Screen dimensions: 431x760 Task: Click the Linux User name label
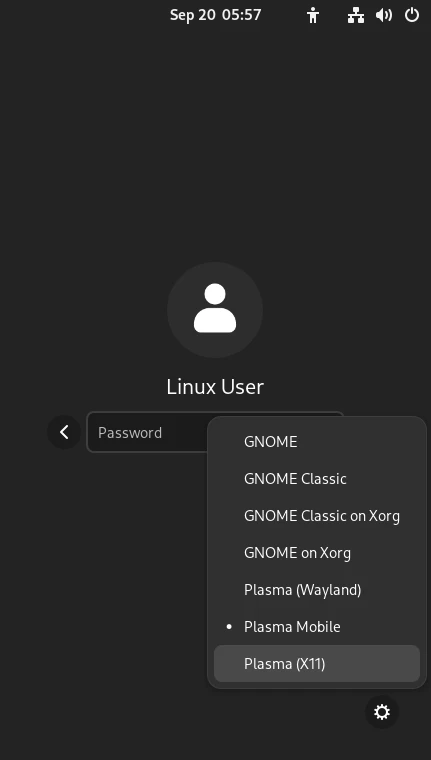click(x=215, y=387)
